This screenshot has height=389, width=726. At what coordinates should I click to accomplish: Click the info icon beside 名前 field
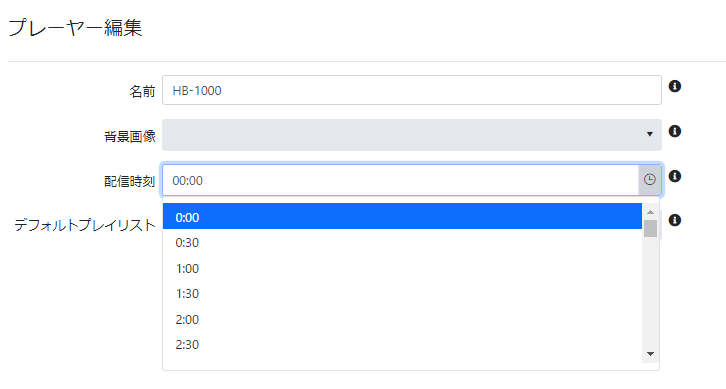pyautogui.click(x=675, y=86)
